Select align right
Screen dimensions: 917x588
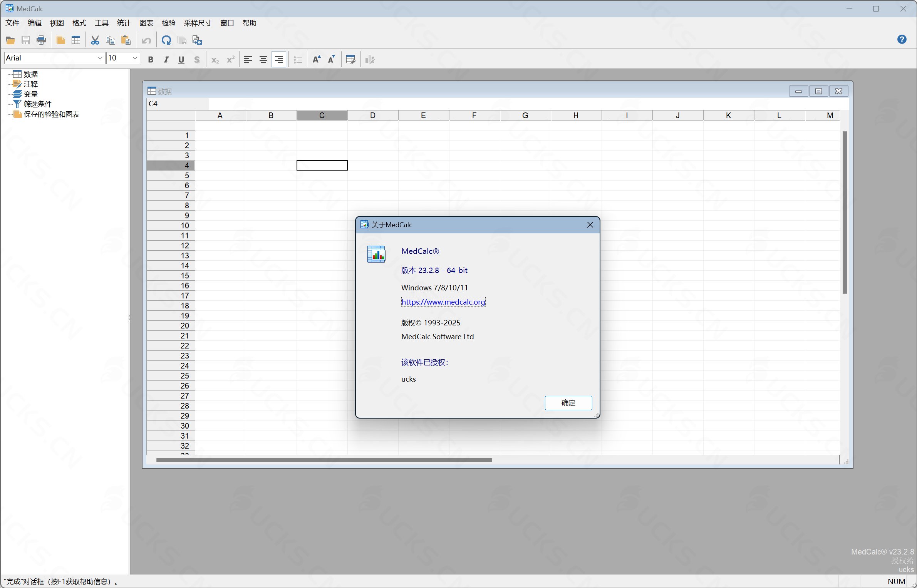[x=279, y=60]
